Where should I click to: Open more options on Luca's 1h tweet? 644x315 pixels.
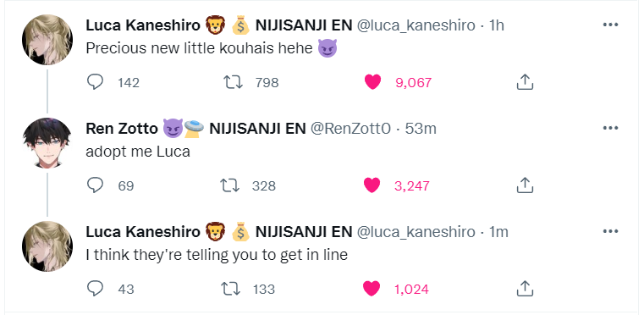[610, 25]
